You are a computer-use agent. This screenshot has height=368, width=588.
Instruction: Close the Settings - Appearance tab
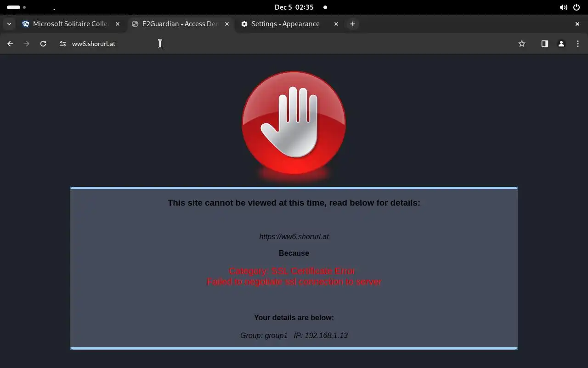[336, 24]
